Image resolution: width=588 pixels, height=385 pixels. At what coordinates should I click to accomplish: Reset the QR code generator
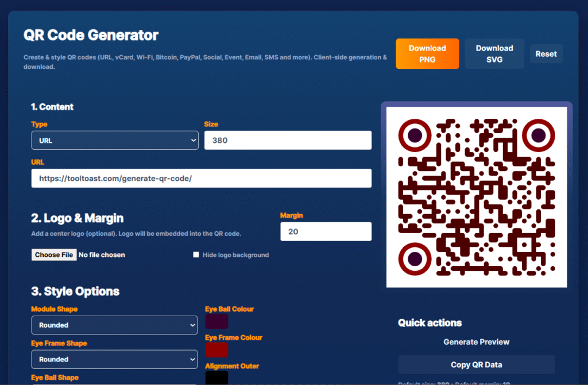[546, 53]
